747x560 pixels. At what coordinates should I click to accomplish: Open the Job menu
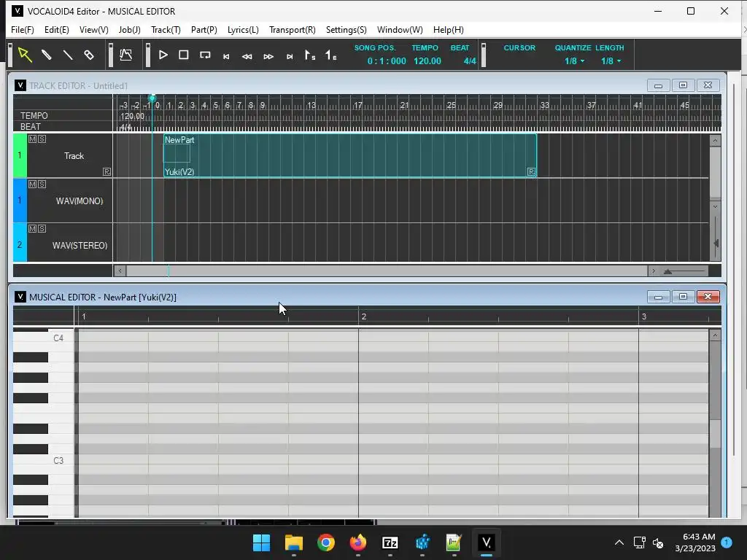coord(130,29)
